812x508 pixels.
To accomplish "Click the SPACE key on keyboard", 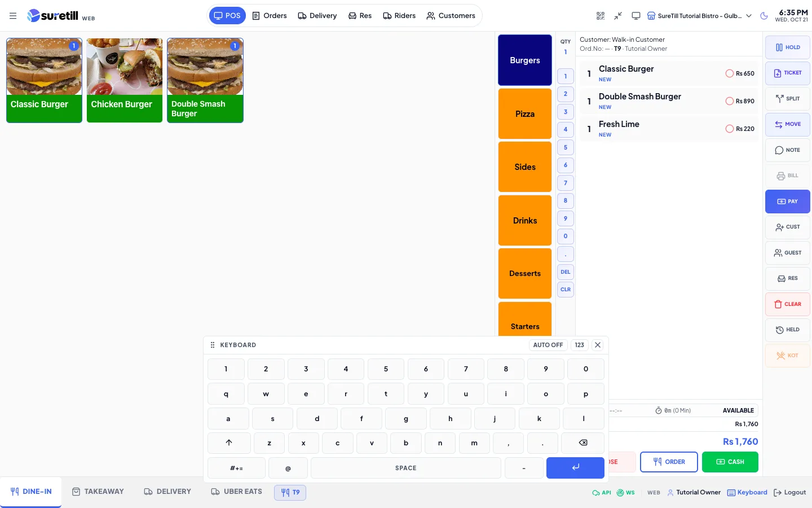I will tap(406, 468).
